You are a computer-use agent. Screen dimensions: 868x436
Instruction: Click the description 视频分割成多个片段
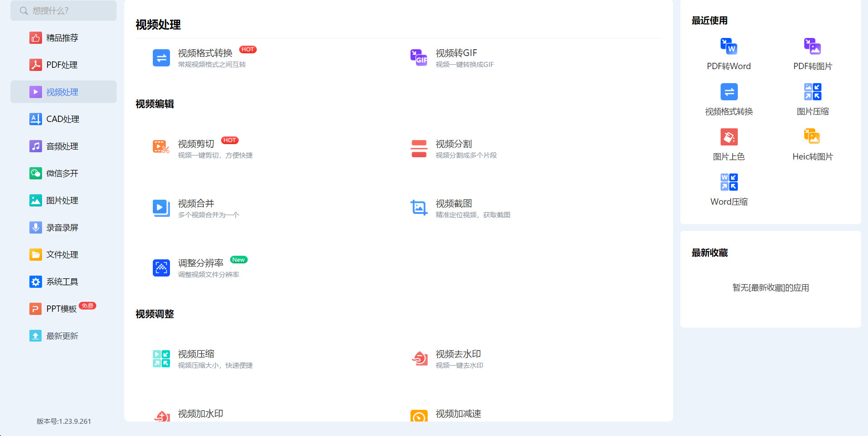pos(466,155)
